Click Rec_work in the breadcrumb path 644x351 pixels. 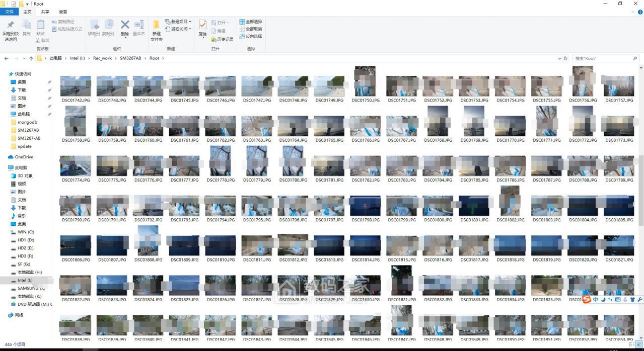(103, 58)
